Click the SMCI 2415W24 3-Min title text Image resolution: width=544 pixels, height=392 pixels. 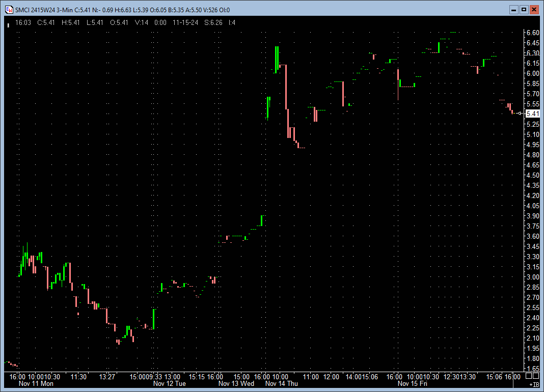(44, 10)
